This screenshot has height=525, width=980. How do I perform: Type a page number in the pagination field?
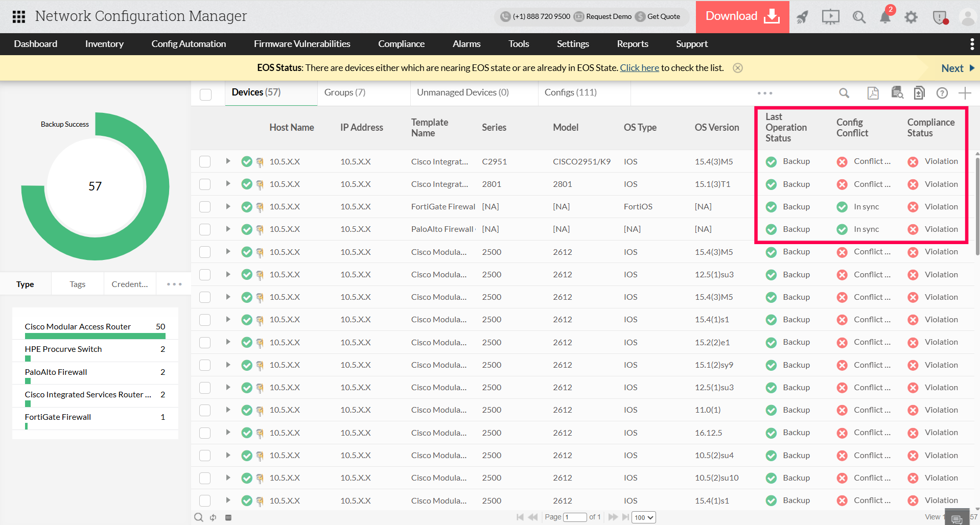(x=574, y=517)
